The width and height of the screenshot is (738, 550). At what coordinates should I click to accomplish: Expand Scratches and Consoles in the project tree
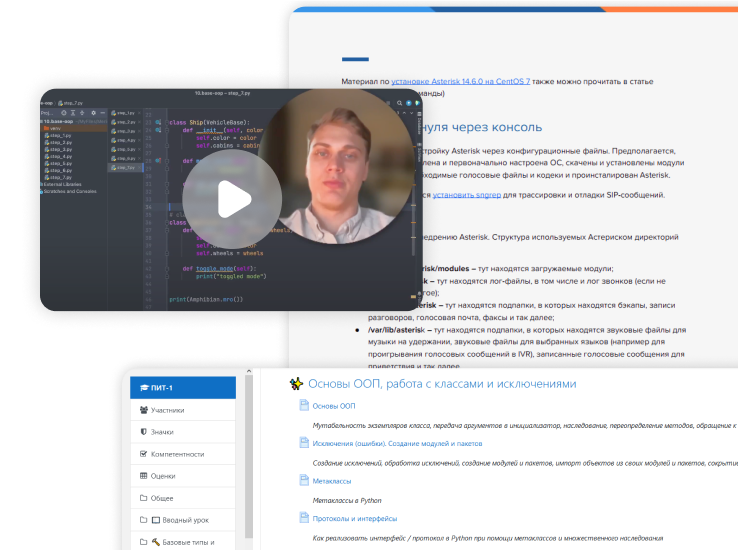(69, 191)
